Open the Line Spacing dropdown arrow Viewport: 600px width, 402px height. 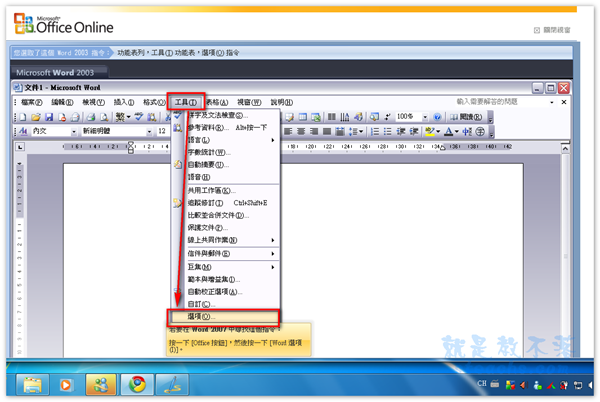[x=361, y=132]
